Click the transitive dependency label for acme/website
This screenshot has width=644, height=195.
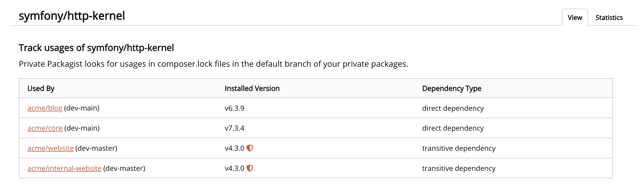[459, 148]
